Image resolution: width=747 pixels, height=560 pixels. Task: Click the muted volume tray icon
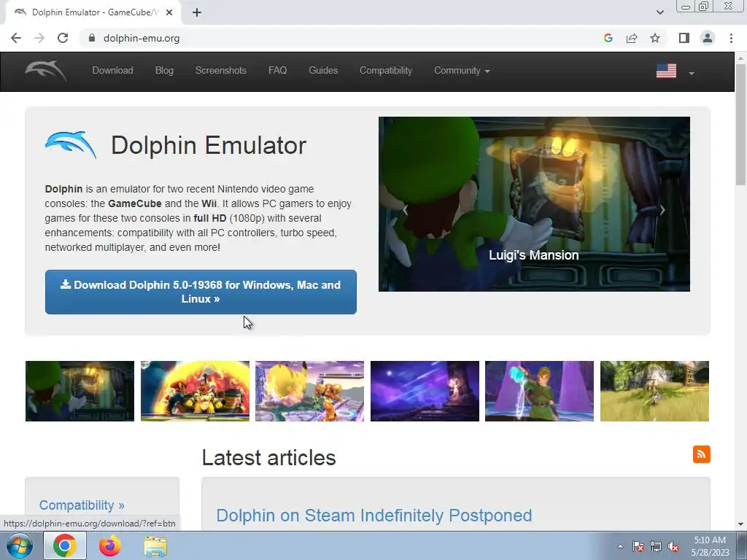pyautogui.click(x=673, y=547)
